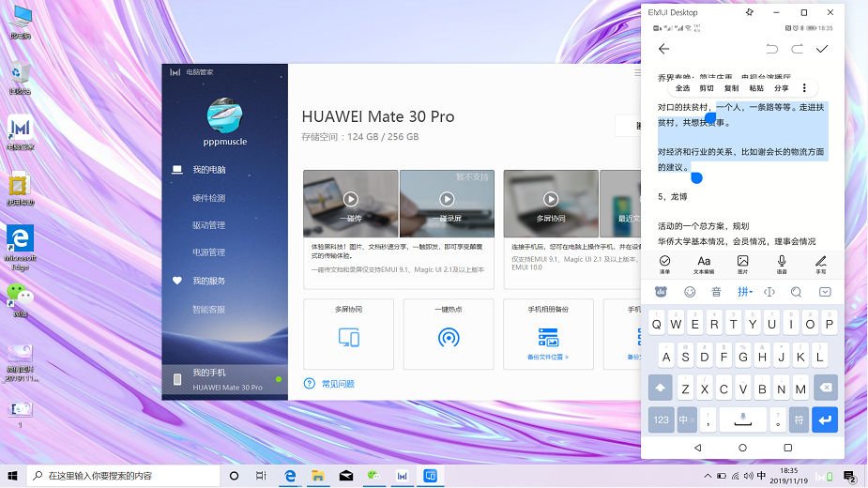The height and width of the screenshot is (488, 868).
Task: Tap the Android recents square button
Action: tap(787, 448)
